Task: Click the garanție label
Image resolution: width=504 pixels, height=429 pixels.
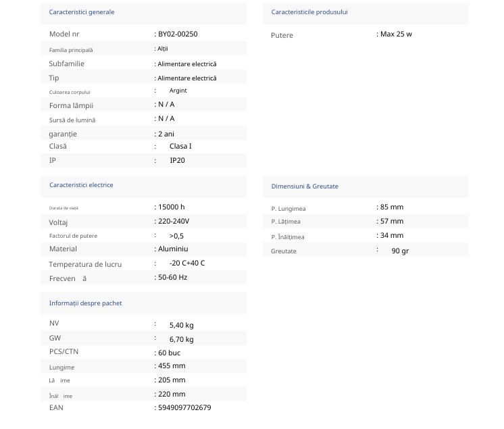Action: tap(63, 134)
